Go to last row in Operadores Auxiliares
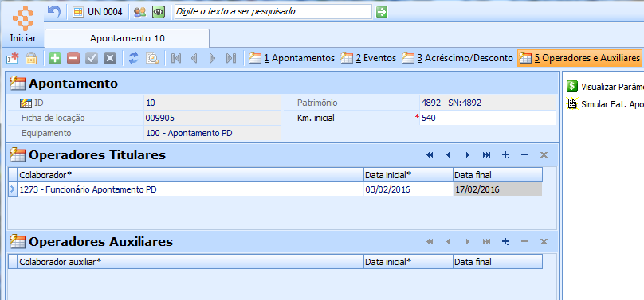This screenshot has height=300, width=644. [x=487, y=241]
